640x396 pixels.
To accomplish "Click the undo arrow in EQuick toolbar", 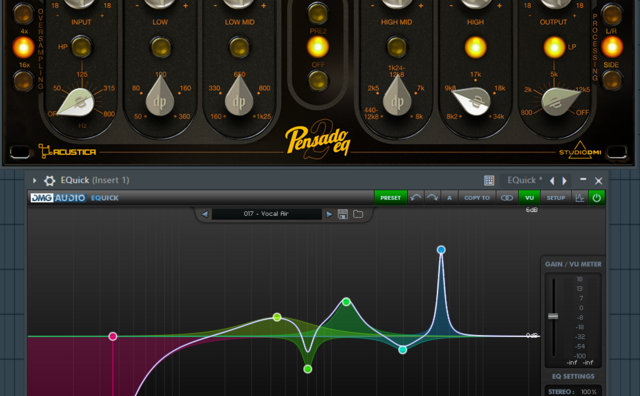I will point(416,198).
